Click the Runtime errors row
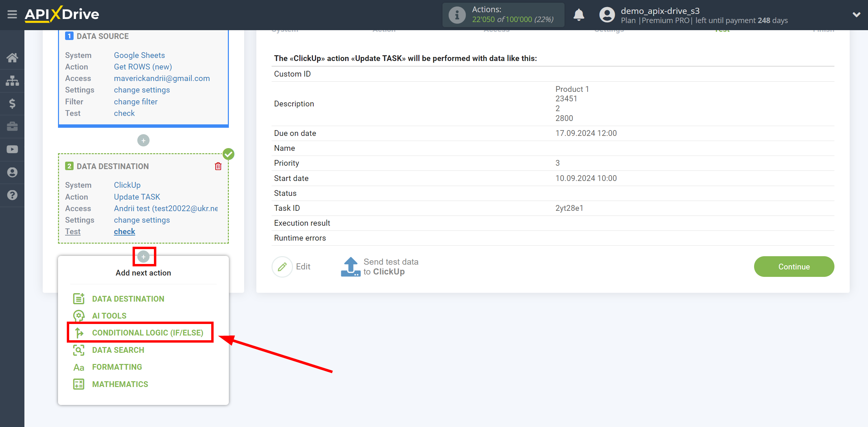Screen dimensions: 868x427 (553, 238)
